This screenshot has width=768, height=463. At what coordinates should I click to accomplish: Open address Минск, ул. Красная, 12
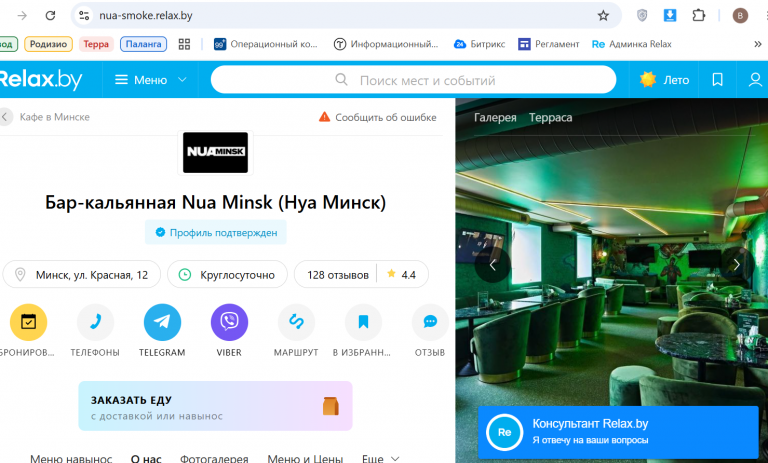click(82, 274)
